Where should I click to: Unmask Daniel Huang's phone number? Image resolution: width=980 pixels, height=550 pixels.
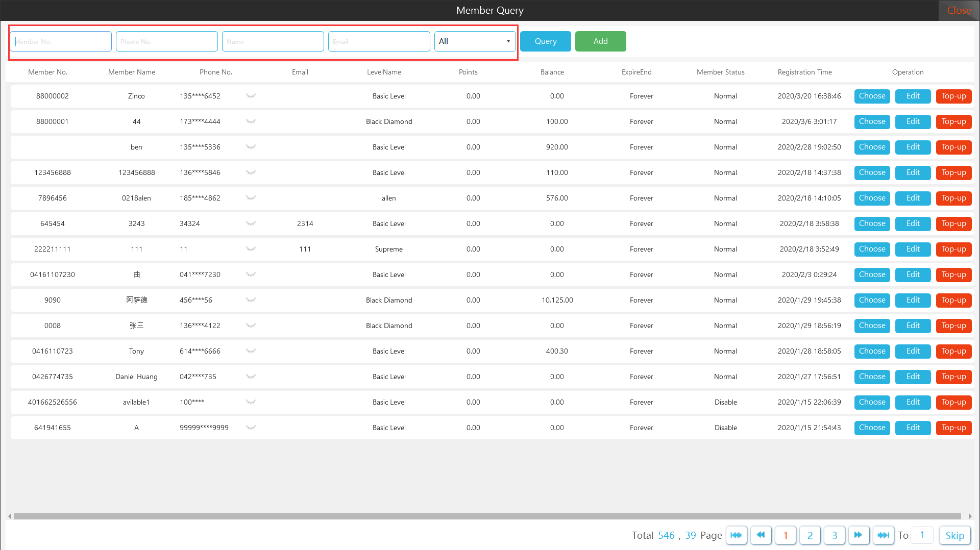[x=251, y=377]
